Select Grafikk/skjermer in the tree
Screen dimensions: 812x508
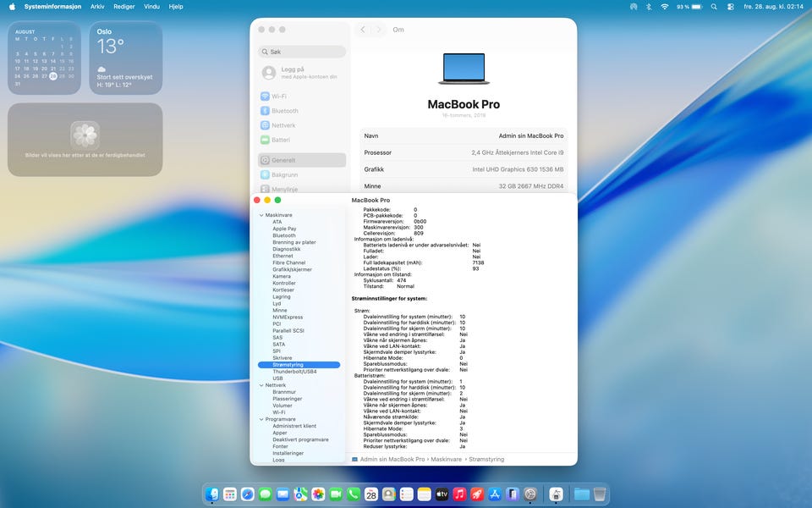click(x=292, y=269)
